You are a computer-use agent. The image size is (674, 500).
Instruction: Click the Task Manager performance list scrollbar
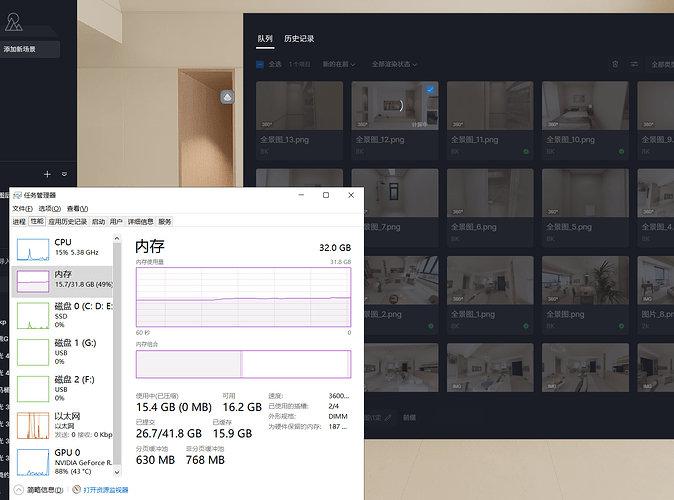(118, 350)
